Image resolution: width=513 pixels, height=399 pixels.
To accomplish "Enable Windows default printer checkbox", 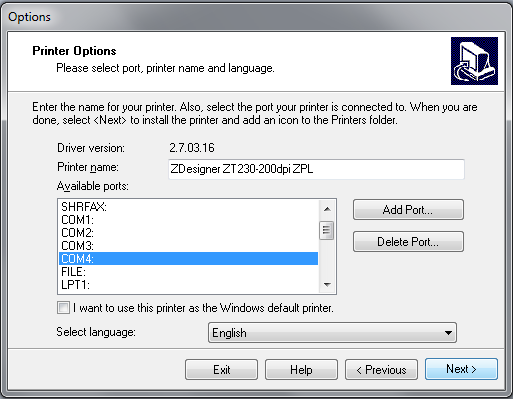I will tap(63, 308).
